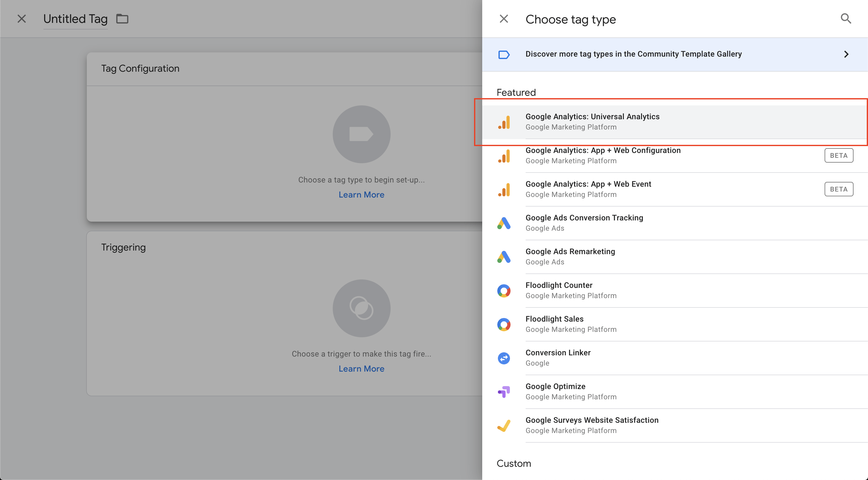Click the Untitled Tag name field

75,19
